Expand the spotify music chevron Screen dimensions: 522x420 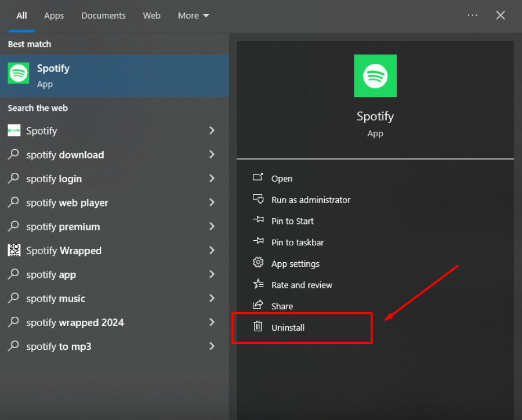212,298
